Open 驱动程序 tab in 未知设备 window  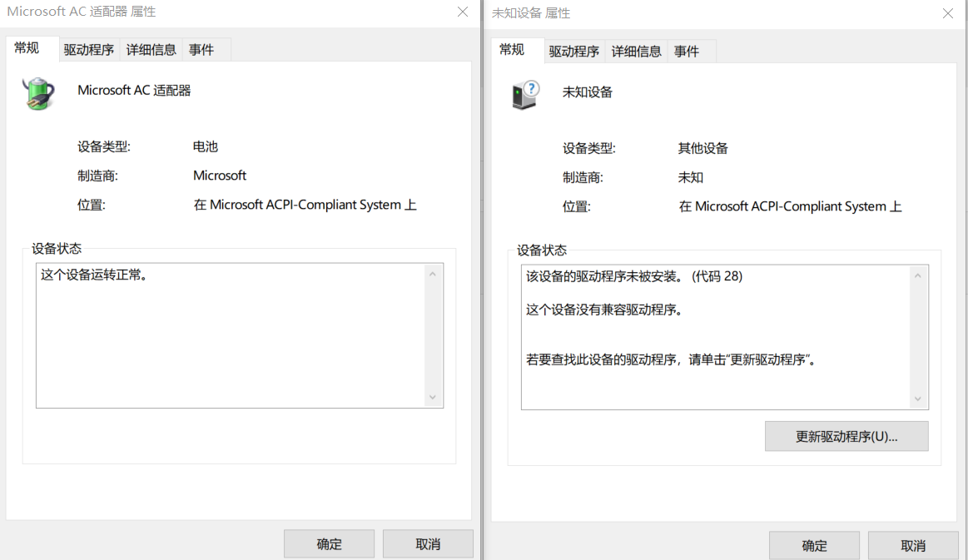click(574, 52)
